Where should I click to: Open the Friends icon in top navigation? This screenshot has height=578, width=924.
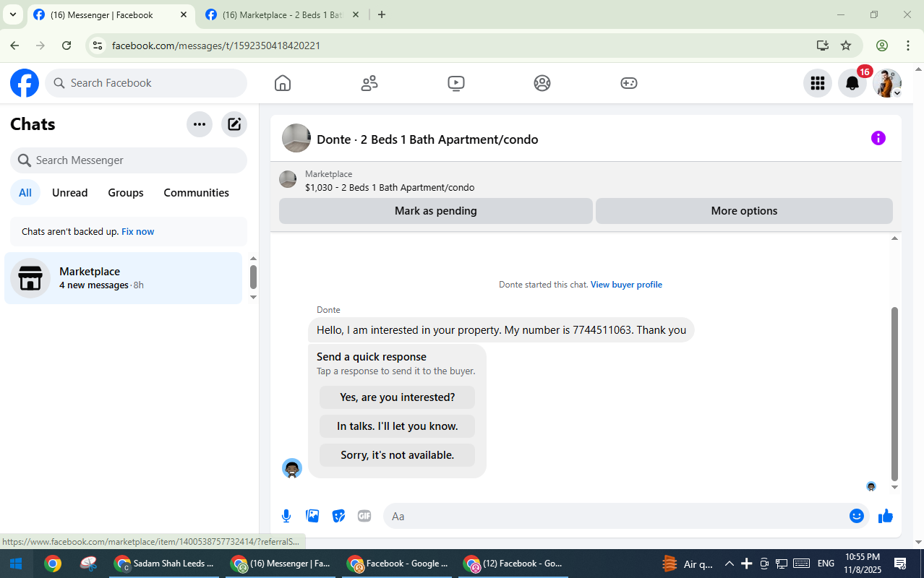click(369, 83)
